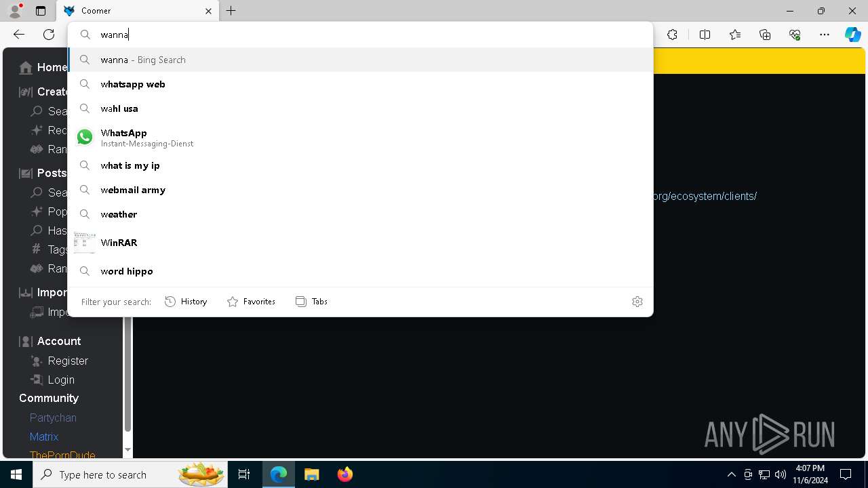
Task: Open File Explorer from the taskbar
Action: coord(312,474)
